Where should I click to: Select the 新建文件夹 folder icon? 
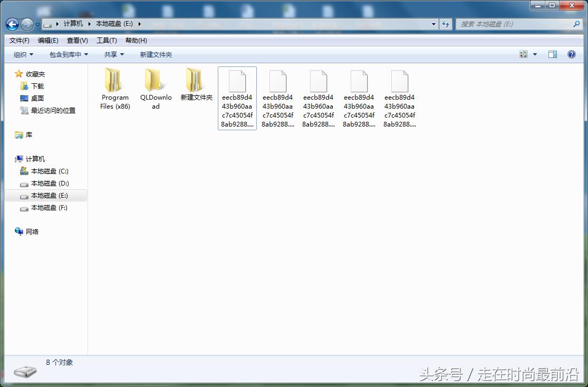tap(195, 80)
